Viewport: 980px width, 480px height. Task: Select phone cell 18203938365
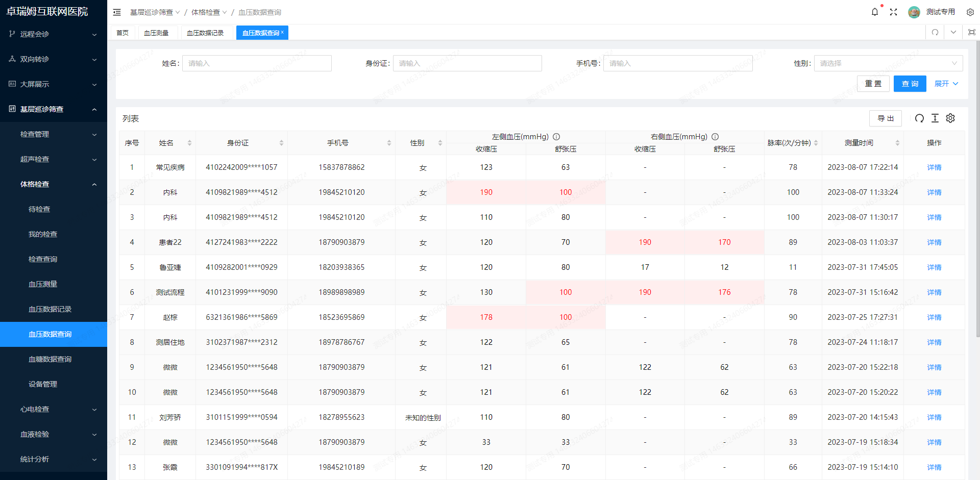341,267
